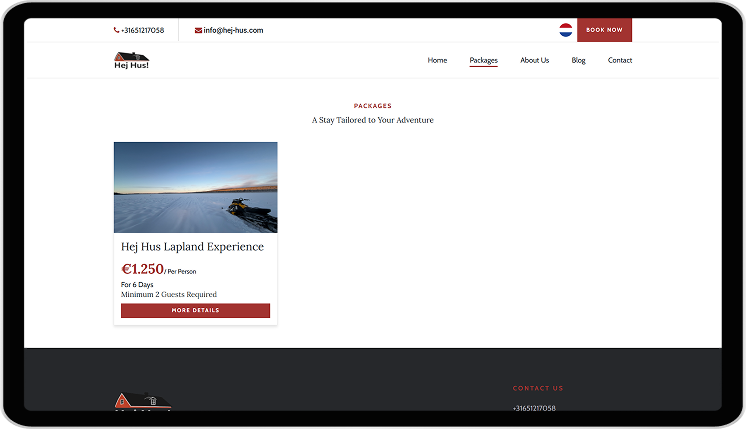Call the +31651217058 number in top bar

(x=142, y=30)
